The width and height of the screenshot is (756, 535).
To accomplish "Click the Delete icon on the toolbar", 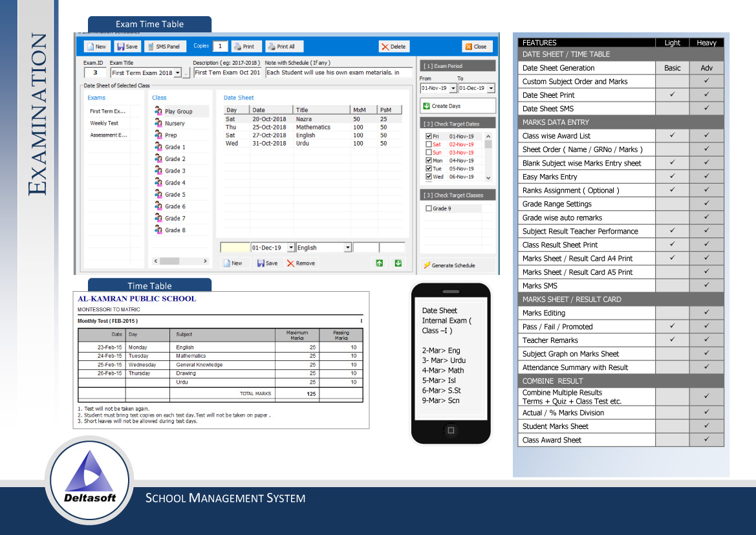I will [x=393, y=47].
